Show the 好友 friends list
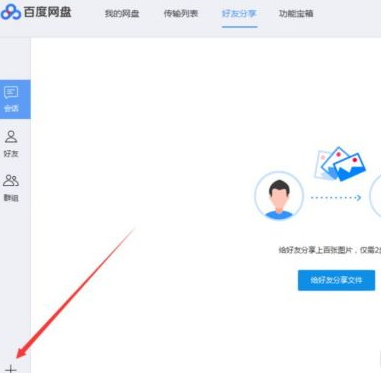 (11, 144)
